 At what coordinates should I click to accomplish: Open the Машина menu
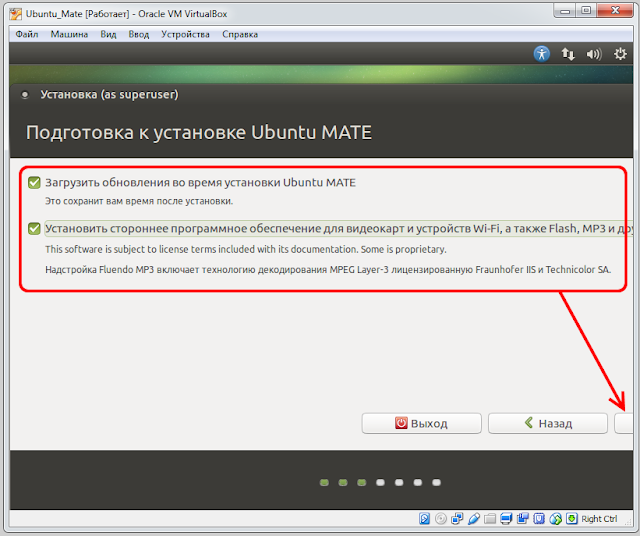pos(69,34)
